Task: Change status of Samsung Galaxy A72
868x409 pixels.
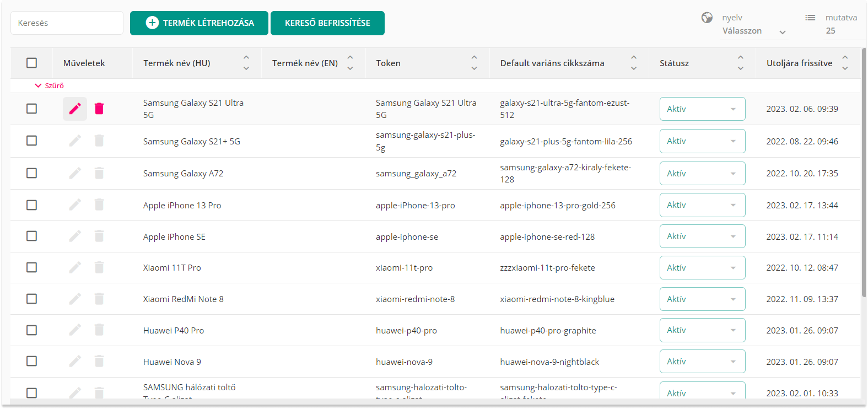Action: point(702,173)
